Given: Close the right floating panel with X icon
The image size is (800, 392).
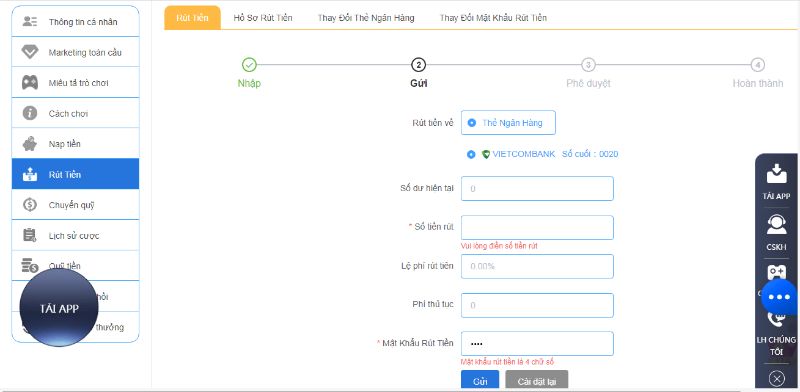Looking at the screenshot, I should [776, 378].
